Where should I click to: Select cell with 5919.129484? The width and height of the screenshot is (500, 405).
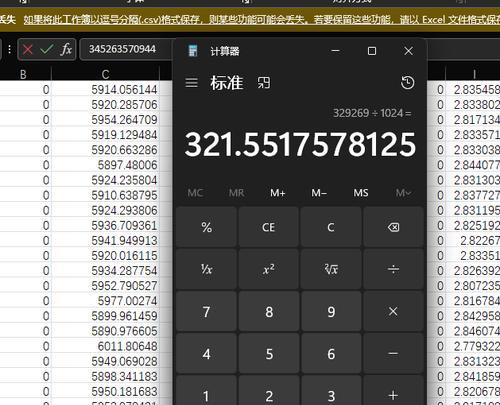106,135
